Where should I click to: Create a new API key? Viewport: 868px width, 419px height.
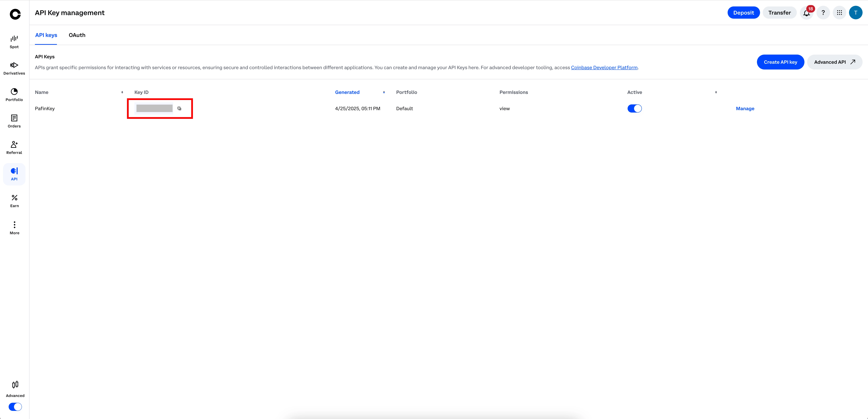[780, 62]
